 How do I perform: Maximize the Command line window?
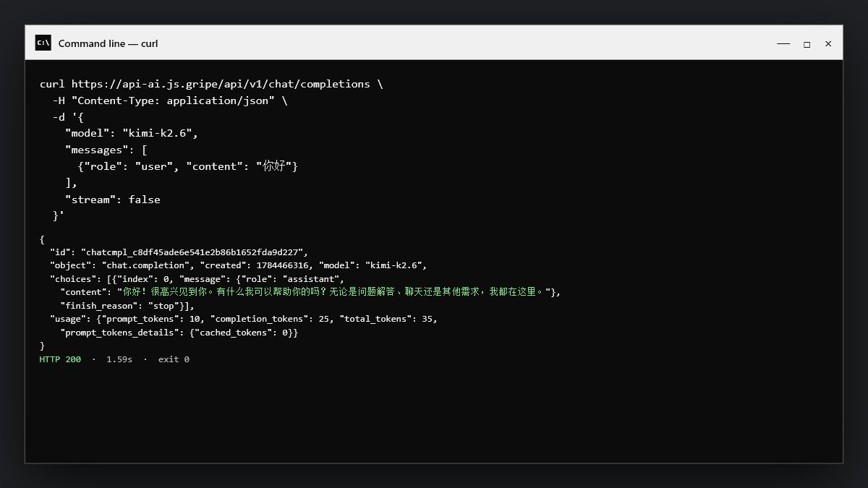point(807,43)
